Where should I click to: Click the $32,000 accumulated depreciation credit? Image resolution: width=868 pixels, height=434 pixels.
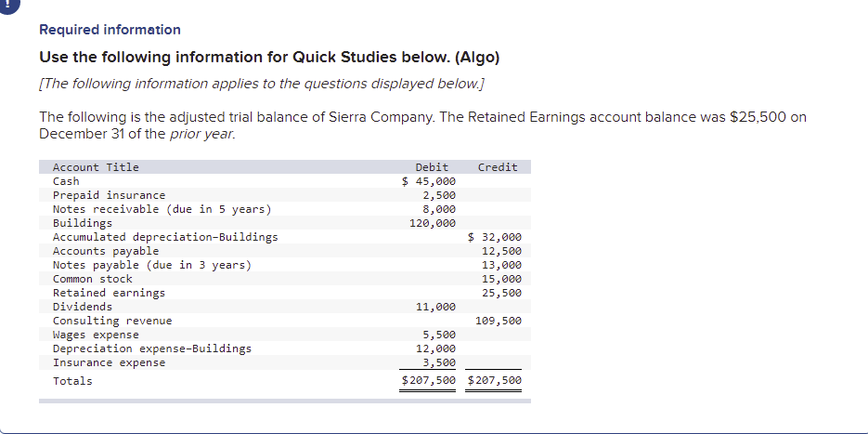[x=494, y=237]
